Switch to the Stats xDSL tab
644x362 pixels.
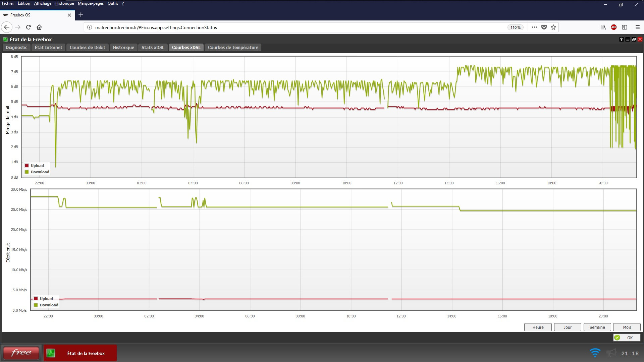[x=153, y=48]
